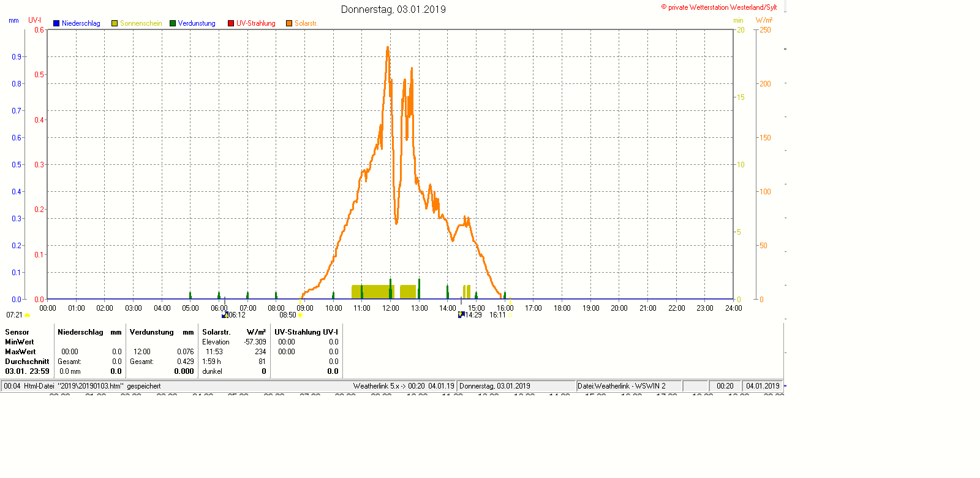This screenshot has height=478, width=980.
Task: Click the solar radiation peak near 12:00
Action: 388,48
